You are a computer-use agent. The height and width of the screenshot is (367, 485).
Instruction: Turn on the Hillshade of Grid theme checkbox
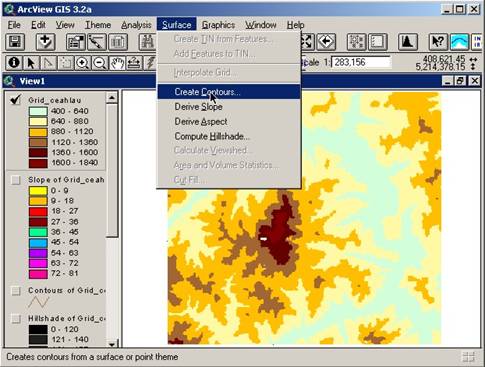tap(16, 318)
